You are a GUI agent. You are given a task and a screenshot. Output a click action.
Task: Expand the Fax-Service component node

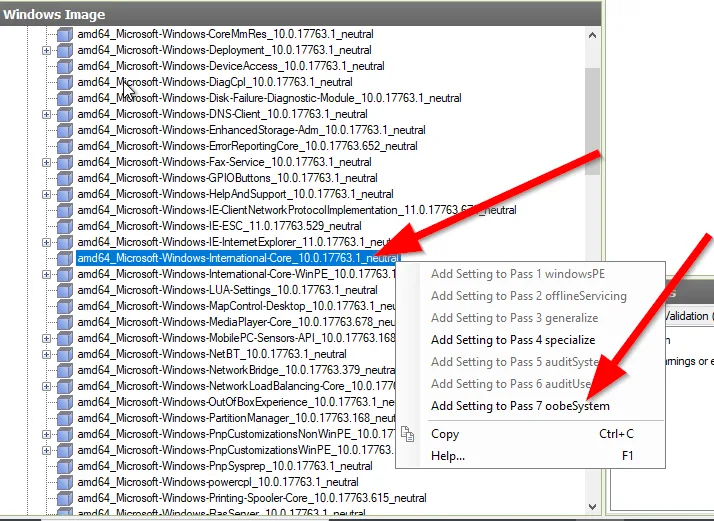[46, 162]
